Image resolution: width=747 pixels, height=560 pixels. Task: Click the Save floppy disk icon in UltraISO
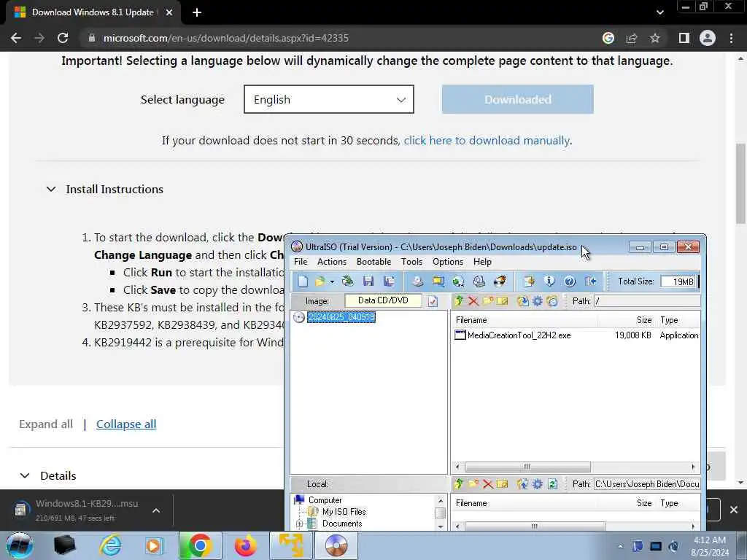pos(368,281)
